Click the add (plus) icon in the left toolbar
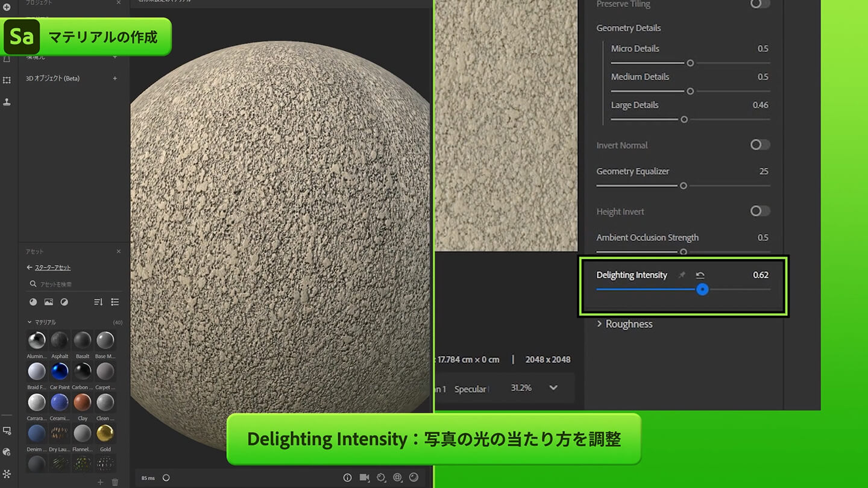Viewport: 868px width, 488px height. click(x=7, y=7)
